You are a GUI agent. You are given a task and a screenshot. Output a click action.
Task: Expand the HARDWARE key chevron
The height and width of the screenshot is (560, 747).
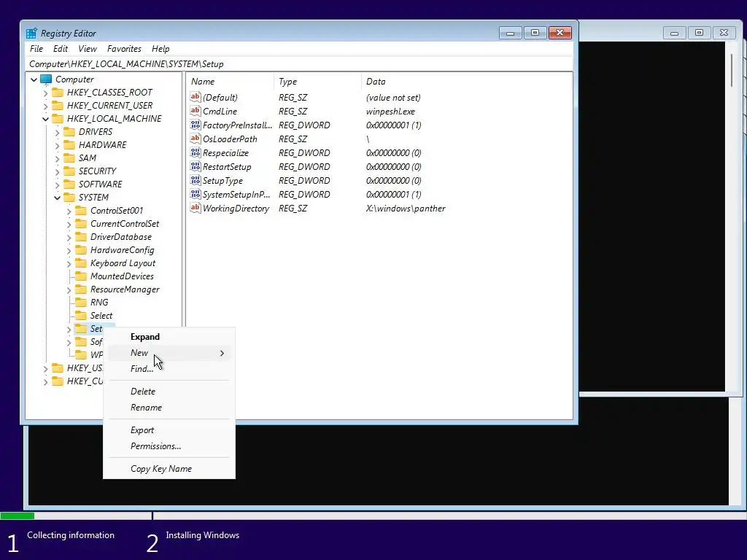[x=57, y=145]
